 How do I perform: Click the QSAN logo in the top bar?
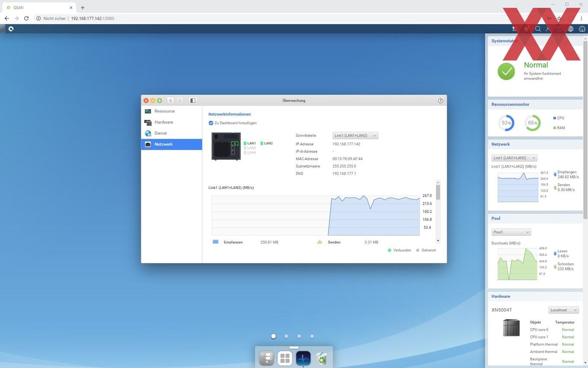click(11, 29)
